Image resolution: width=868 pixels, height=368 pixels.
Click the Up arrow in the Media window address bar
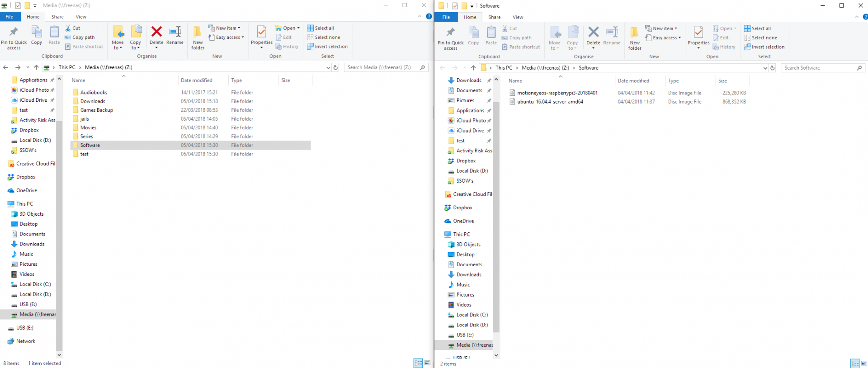[x=37, y=67]
